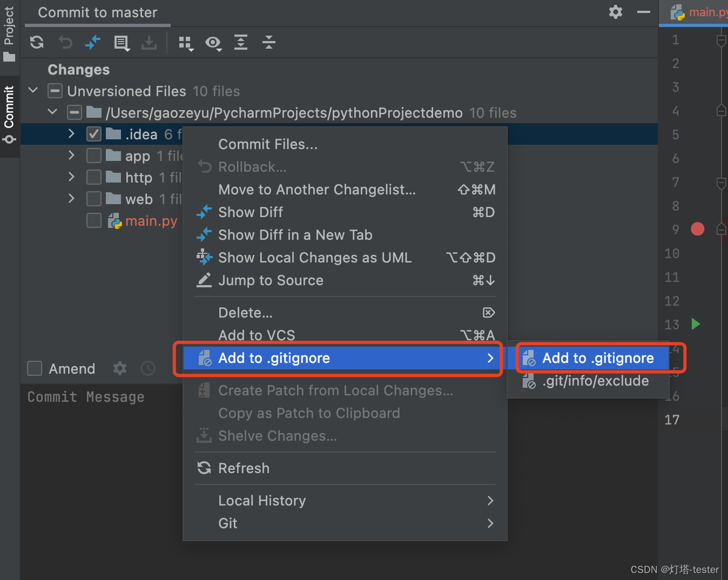Open the Project tool window sidebar tab

(x=9, y=33)
